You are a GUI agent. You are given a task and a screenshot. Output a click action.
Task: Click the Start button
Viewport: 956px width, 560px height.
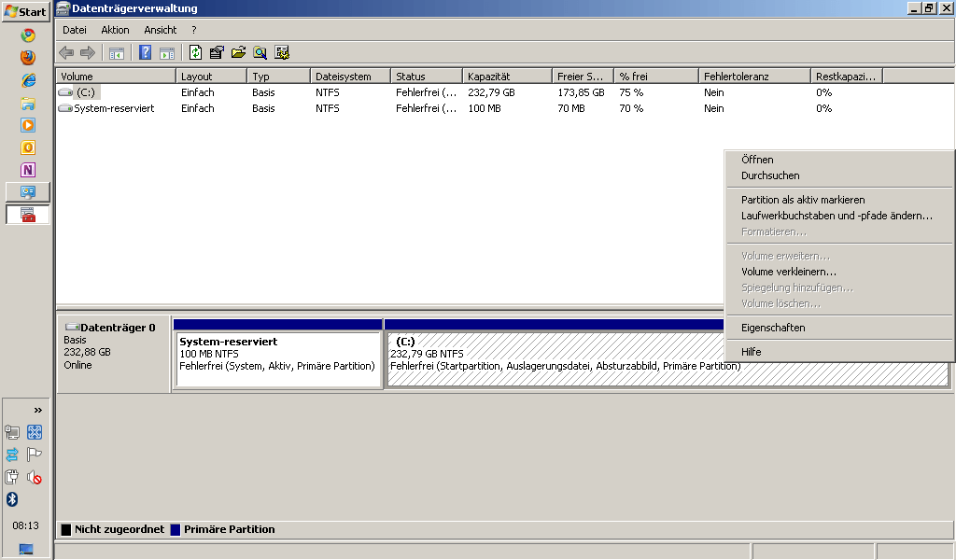(25, 12)
